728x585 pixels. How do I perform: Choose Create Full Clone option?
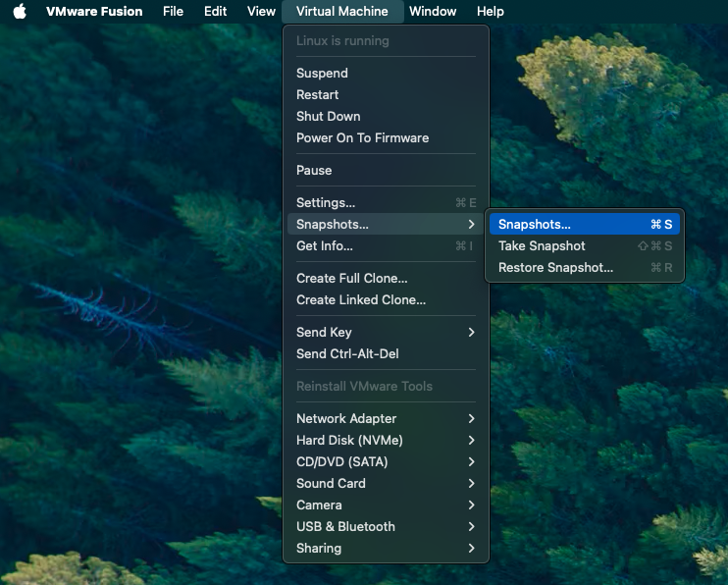pos(351,278)
